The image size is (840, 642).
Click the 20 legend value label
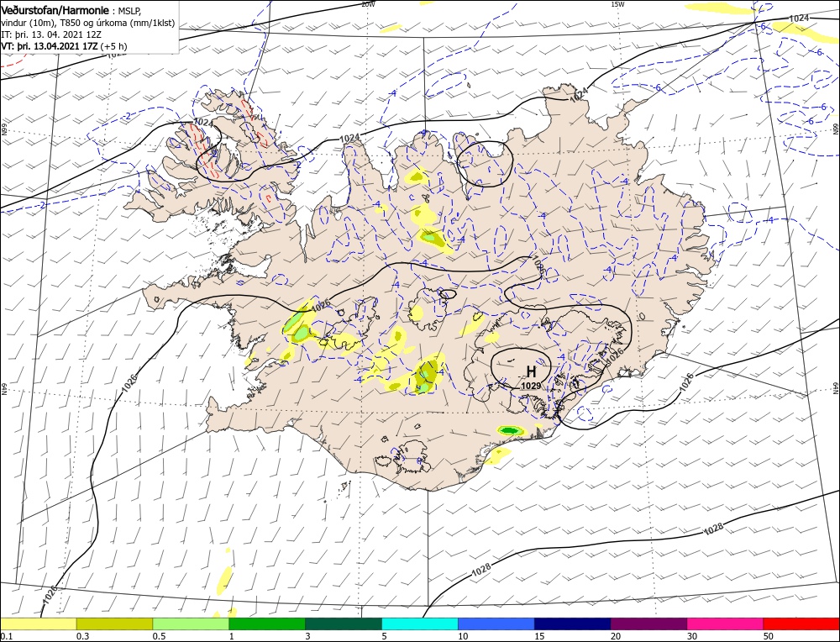click(x=616, y=636)
